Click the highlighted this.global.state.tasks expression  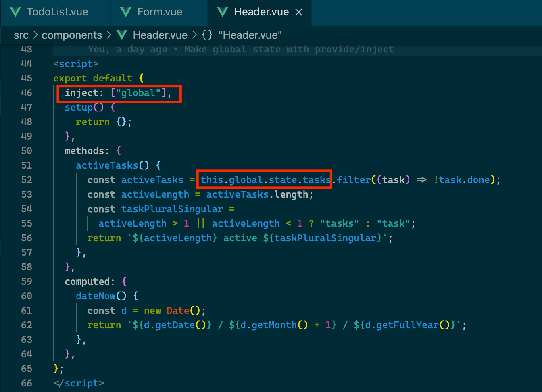click(x=265, y=180)
